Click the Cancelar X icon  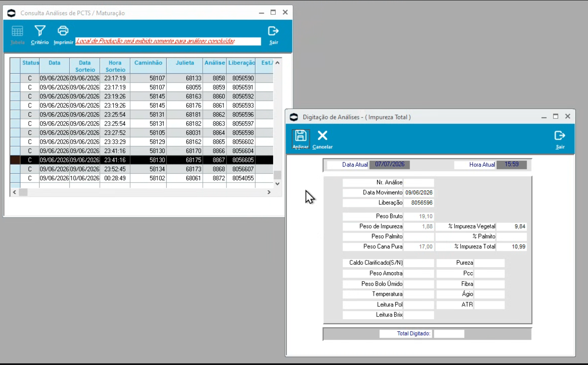click(x=322, y=135)
